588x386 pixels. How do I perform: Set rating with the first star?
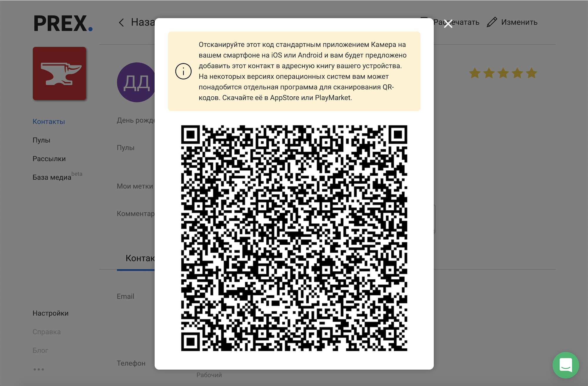(475, 73)
